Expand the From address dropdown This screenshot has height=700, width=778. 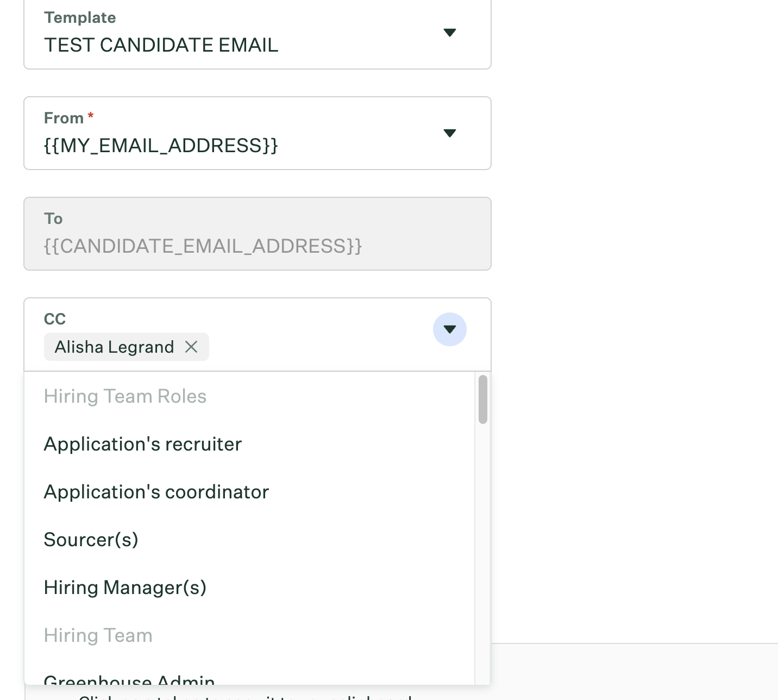(450, 133)
